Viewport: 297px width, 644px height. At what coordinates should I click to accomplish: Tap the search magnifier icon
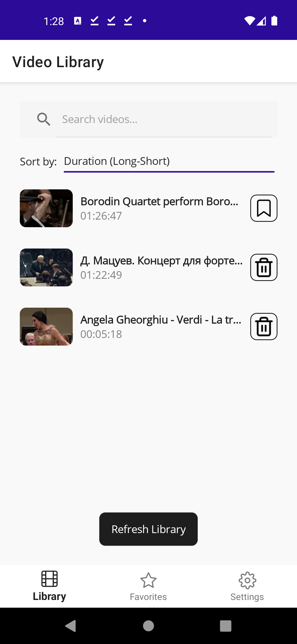coord(44,119)
